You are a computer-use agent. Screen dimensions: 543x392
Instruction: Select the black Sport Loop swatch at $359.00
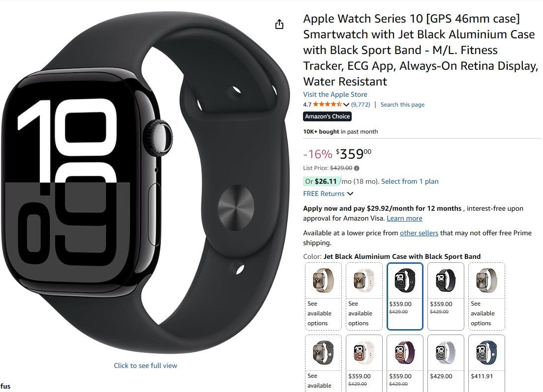(446, 296)
